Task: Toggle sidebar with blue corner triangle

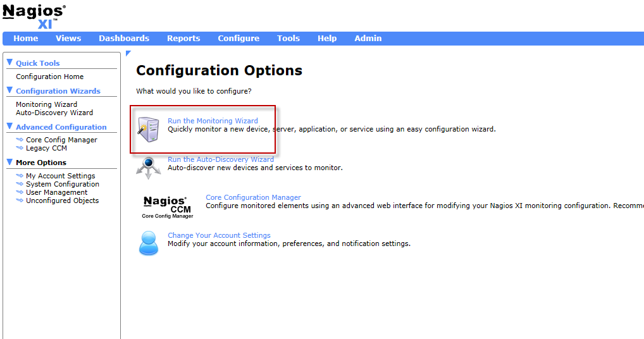Action: pyautogui.click(x=128, y=53)
